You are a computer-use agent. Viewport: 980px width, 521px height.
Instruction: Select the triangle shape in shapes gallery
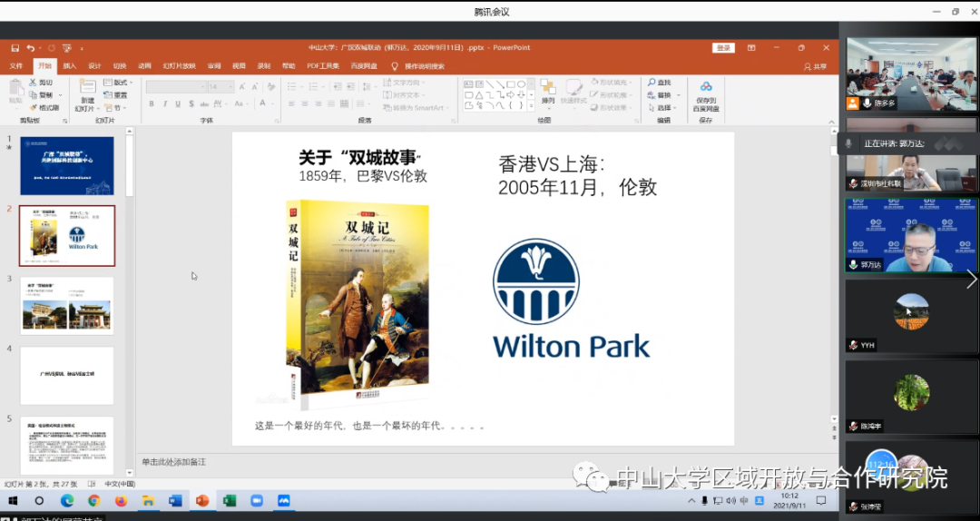(479, 94)
